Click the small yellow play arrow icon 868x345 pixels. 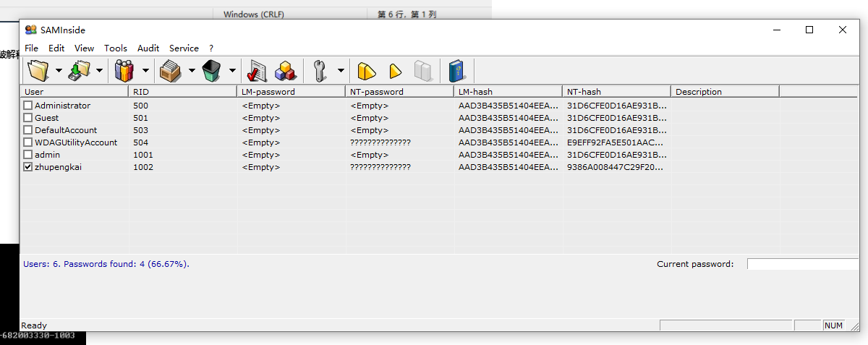tap(395, 71)
